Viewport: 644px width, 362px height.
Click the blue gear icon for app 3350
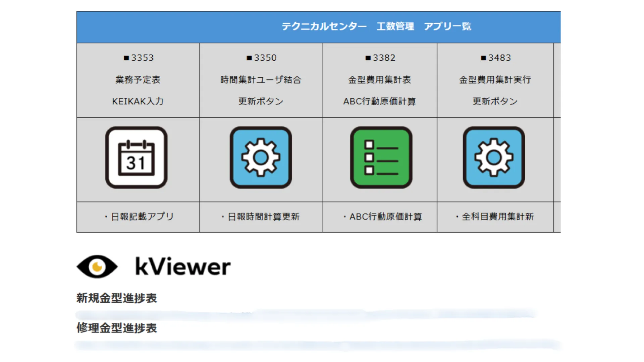click(x=261, y=158)
